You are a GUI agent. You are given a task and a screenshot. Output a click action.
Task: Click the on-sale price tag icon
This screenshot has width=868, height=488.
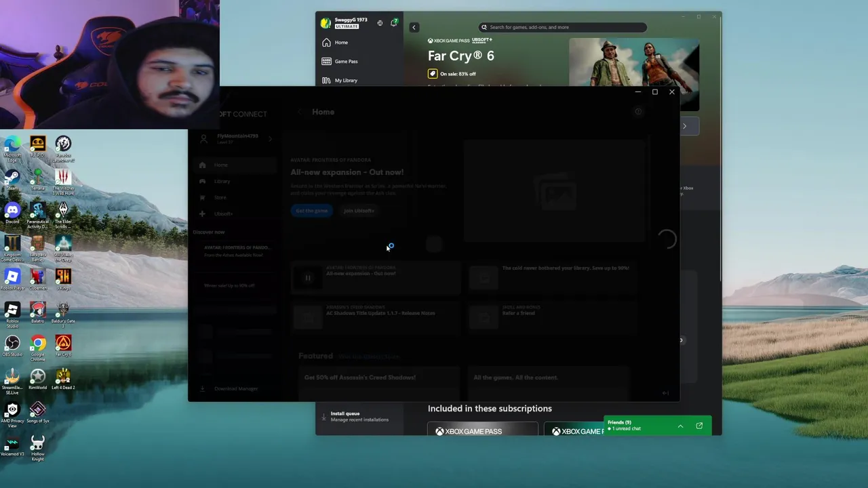(433, 74)
